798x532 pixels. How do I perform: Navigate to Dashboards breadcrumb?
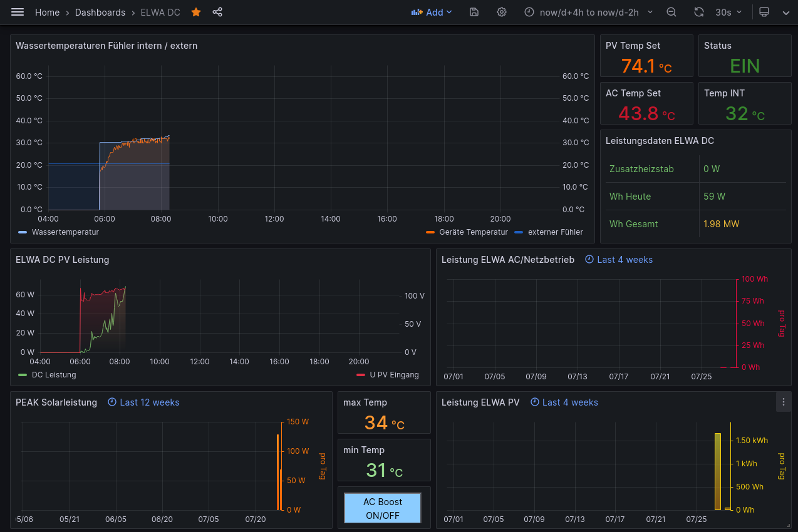[x=100, y=13]
